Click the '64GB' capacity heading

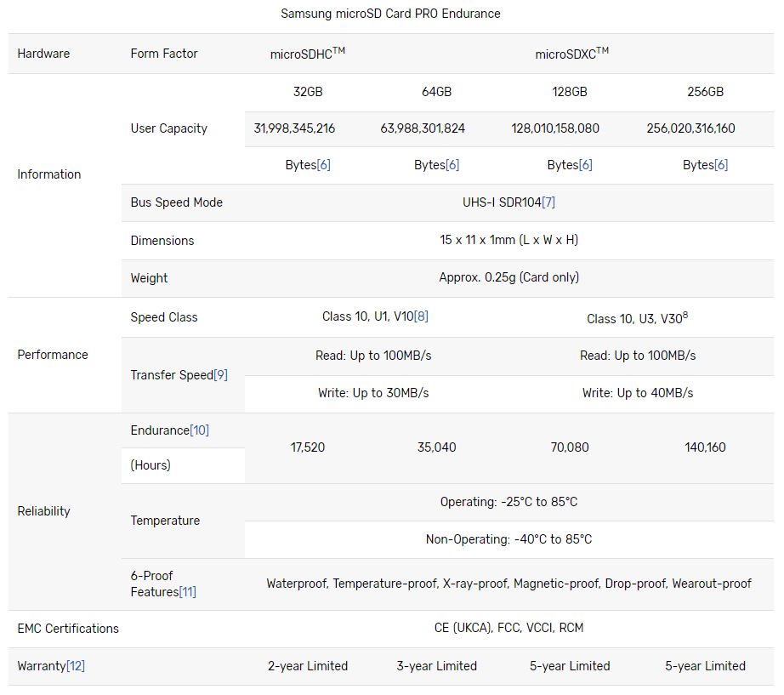point(436,92)
